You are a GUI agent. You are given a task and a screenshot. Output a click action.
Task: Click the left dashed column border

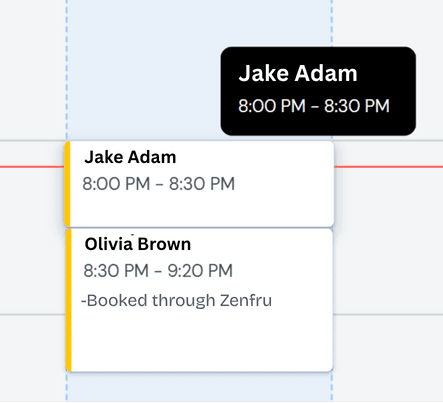point(67,70)
